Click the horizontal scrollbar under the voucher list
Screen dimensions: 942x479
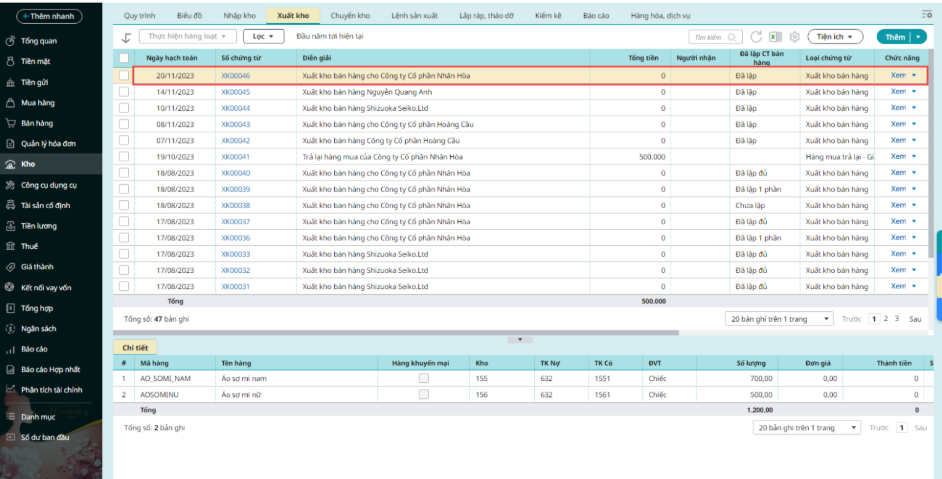click(396, 332)
